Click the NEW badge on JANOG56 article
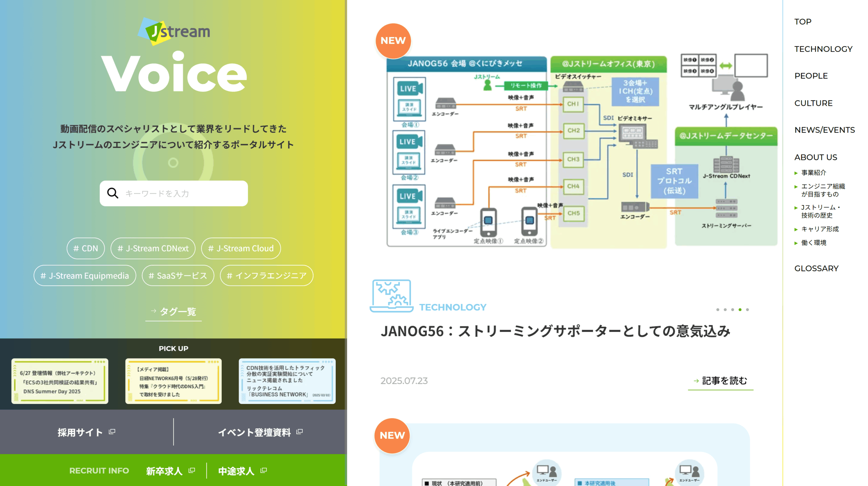This screenshot has height=486, width=868. coord(393,41)
